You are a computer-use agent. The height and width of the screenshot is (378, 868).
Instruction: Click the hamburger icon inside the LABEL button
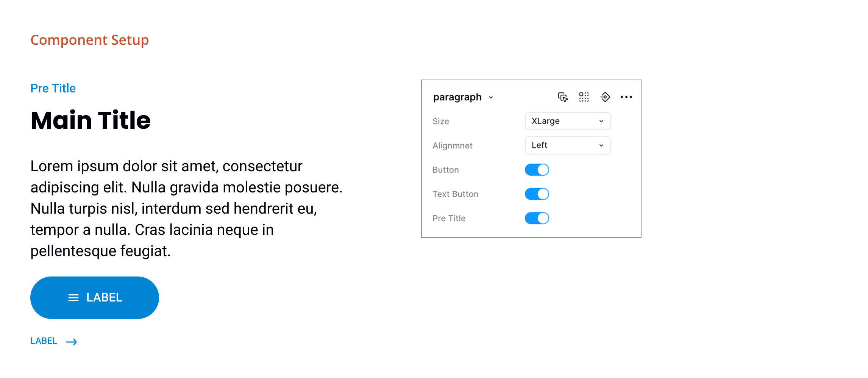73,298
